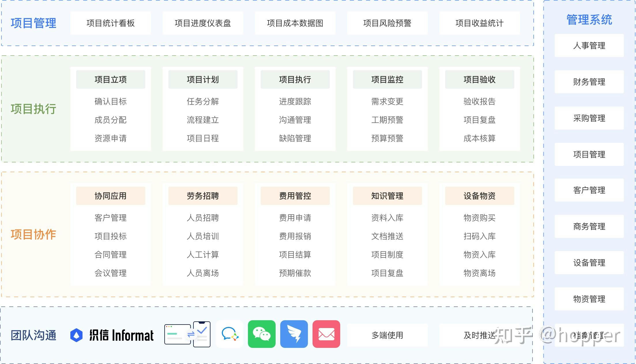636x364 pixels.
Task: Click the WeCom chat bubble icon
Action: 229,334
